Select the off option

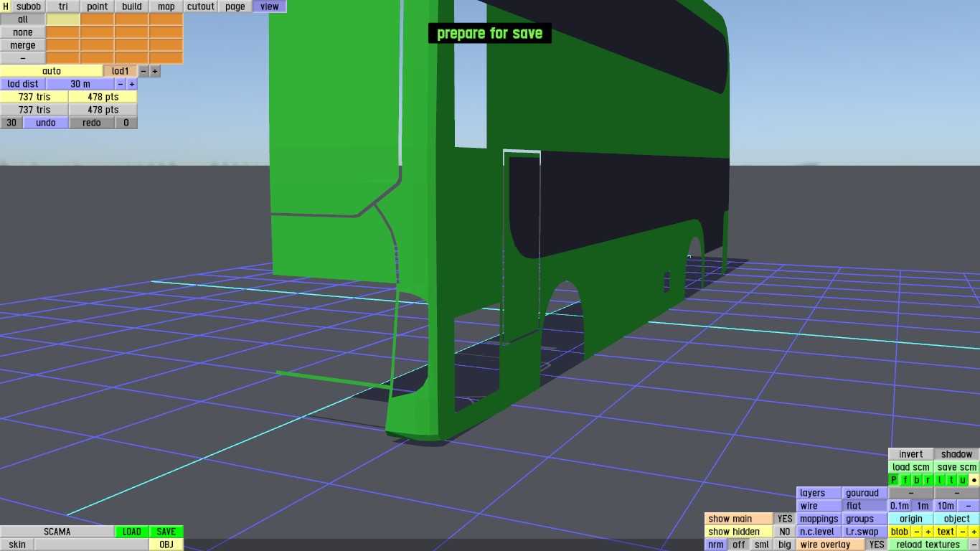tap(739, 545)
